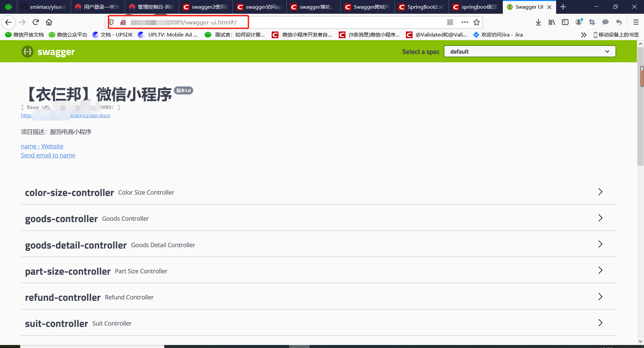Screen dimensions: 644x348
Task: Open the 移动设备上的书签 folder
Action: (x=616, y=35)
